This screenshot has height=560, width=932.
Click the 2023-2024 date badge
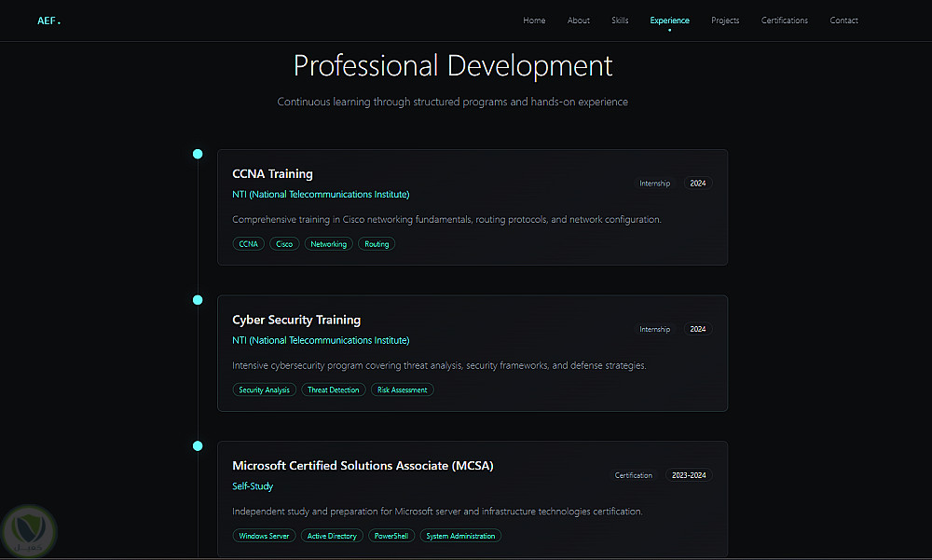689,475
